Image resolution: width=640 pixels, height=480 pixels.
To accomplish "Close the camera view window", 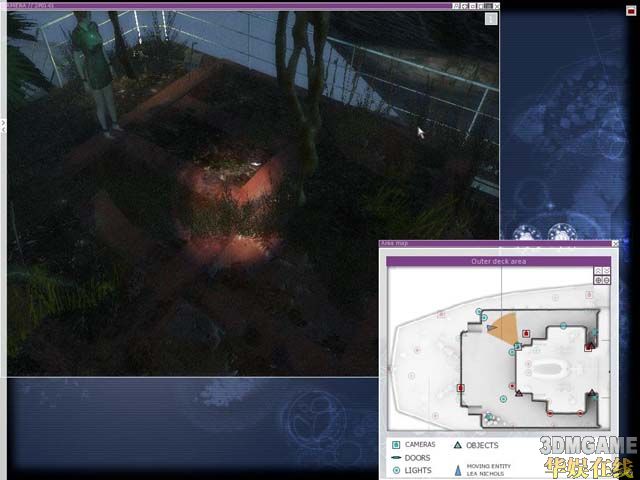I will pos(496,6).
